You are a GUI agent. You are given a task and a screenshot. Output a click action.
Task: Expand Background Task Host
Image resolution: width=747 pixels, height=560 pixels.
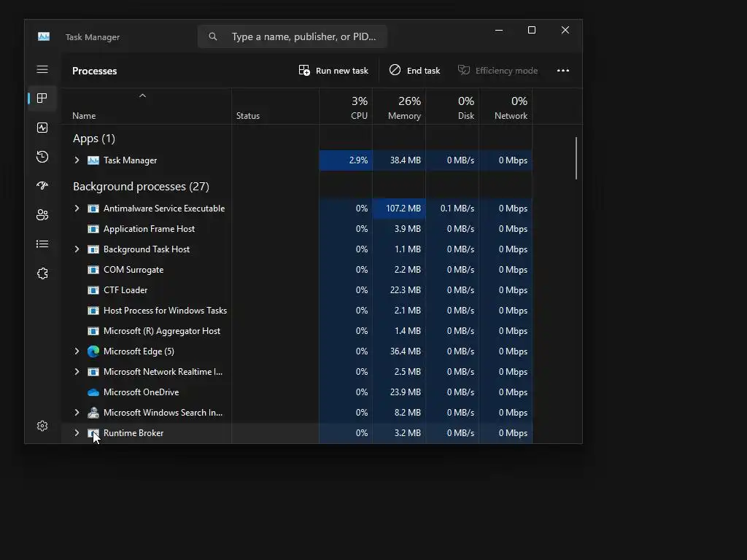77,249
